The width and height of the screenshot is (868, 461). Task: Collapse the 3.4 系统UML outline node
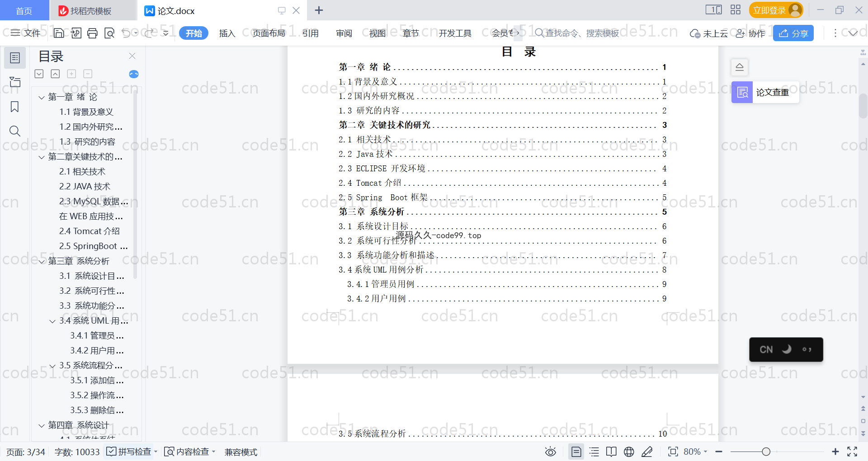(52, 321)
